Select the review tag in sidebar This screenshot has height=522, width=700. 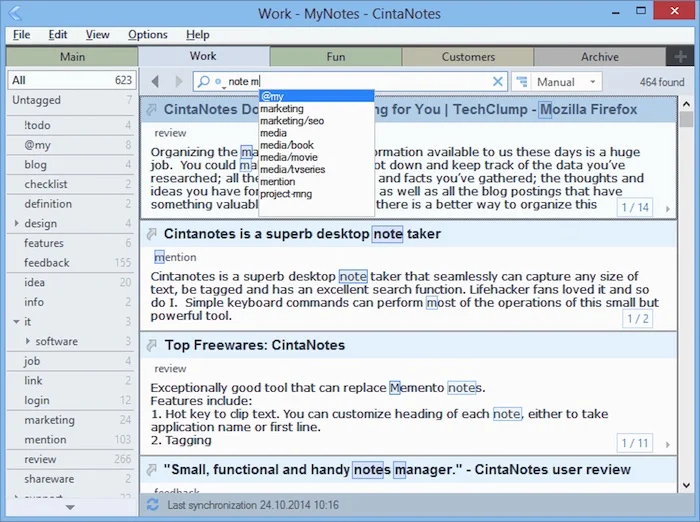pyautogui.click(x=72, y=459)
